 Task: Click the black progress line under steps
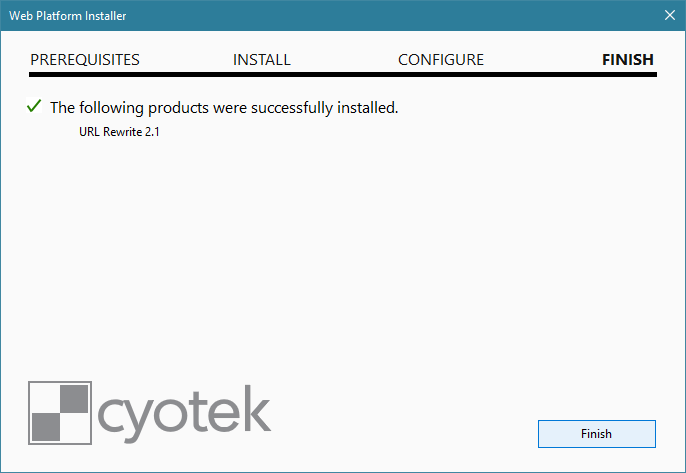click(x=343, y=74)
